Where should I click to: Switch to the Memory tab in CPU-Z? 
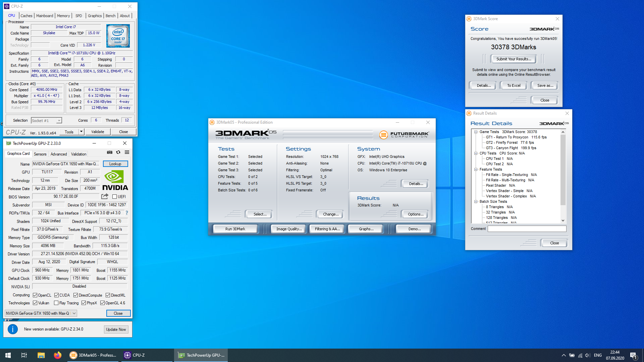[63, 16]
